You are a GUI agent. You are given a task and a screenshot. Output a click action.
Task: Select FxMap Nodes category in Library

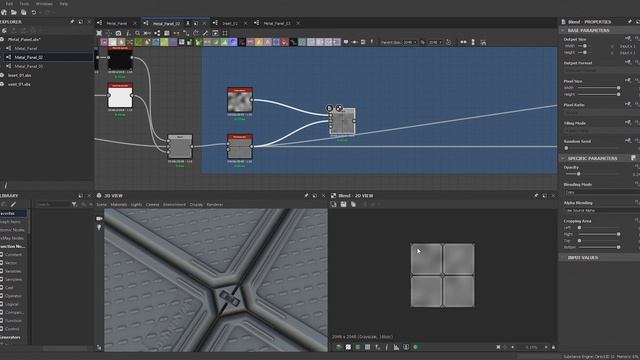pyautogui.click(x=12, y=238)
